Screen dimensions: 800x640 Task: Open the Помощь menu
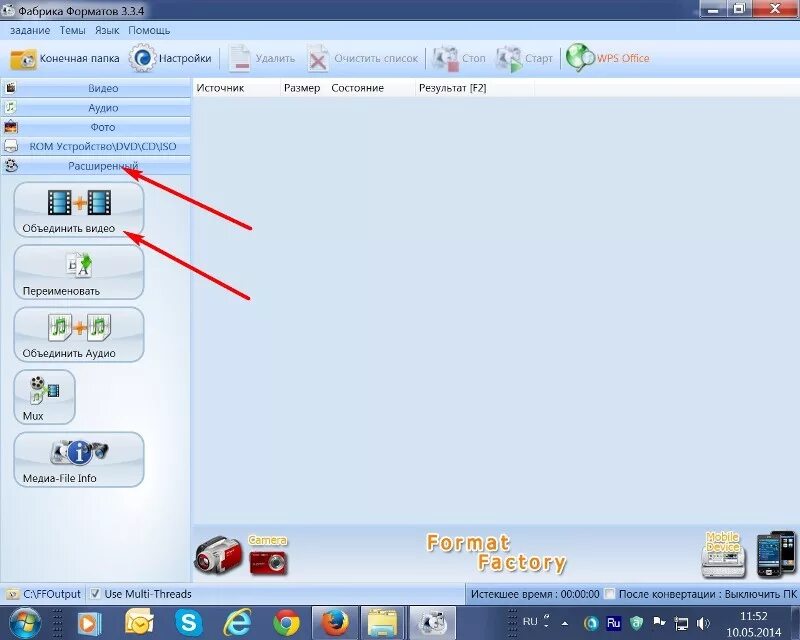click(149, 30)
